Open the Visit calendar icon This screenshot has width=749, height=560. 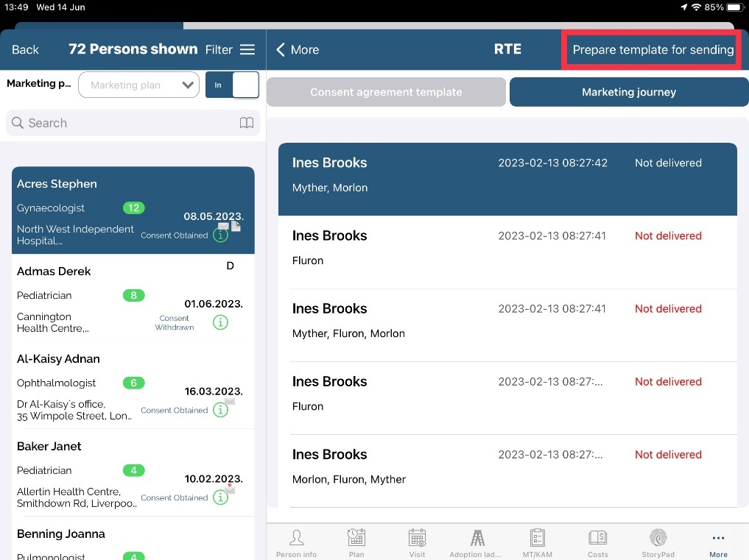(417, 538)
